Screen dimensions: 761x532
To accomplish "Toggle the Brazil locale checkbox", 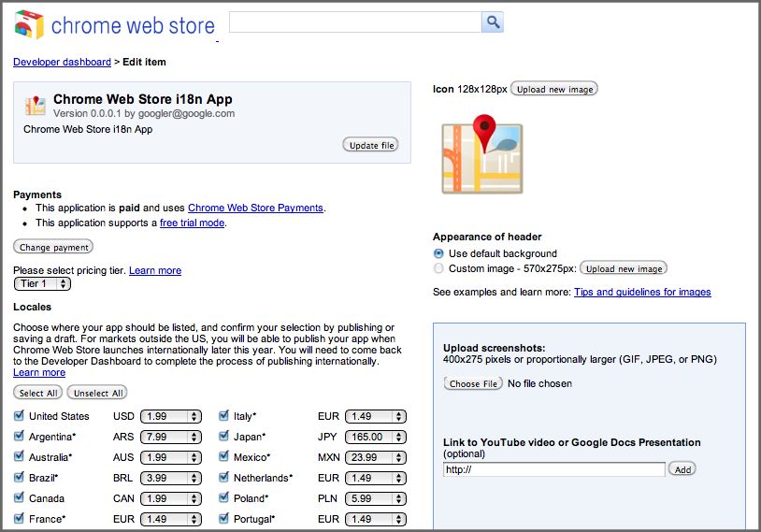I will tap(20, 478).
